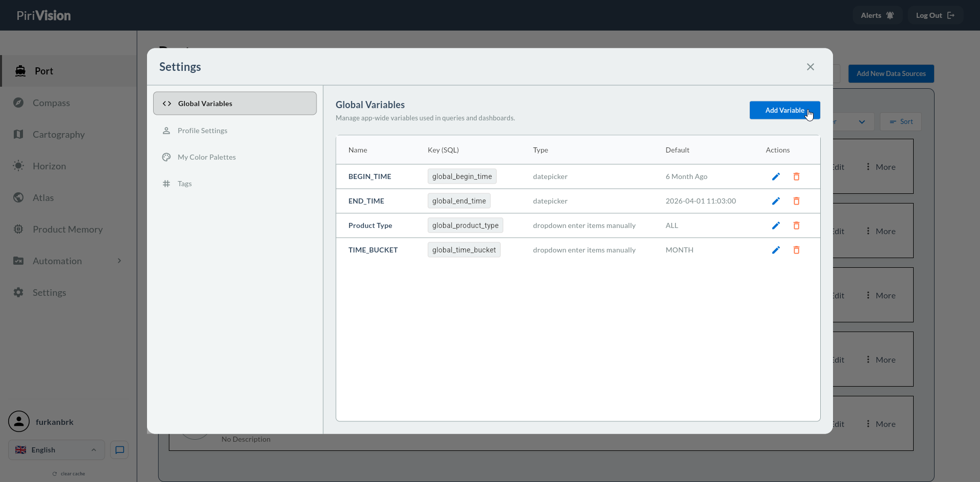The width and height of the screenshot is (980, 482).
Task: Edit the TIME_BUCKET variable
Action: click(x=776, y=250)
